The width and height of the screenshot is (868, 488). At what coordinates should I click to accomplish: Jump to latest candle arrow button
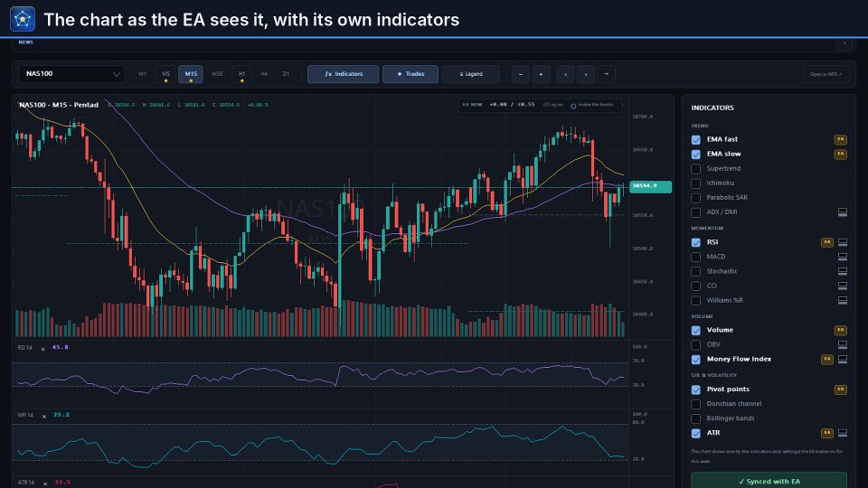[x=606, y=74]
